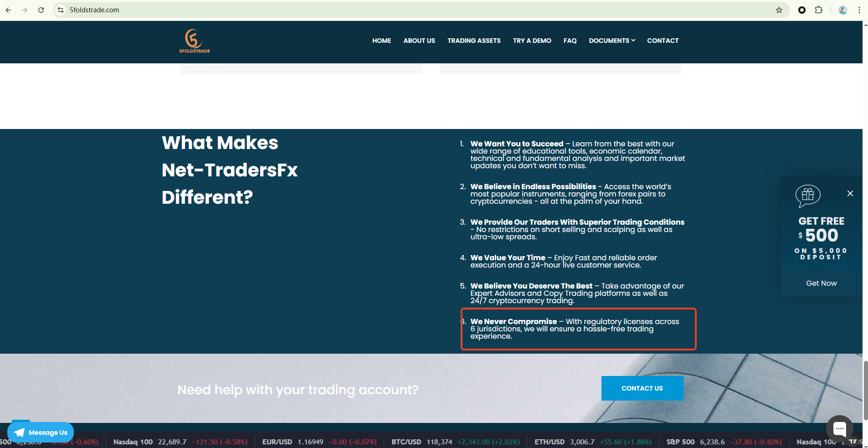Click Get Now in bonus popup
Image resolution: width=868 pixels, height=448 pixels.
[x=821, y=283]
